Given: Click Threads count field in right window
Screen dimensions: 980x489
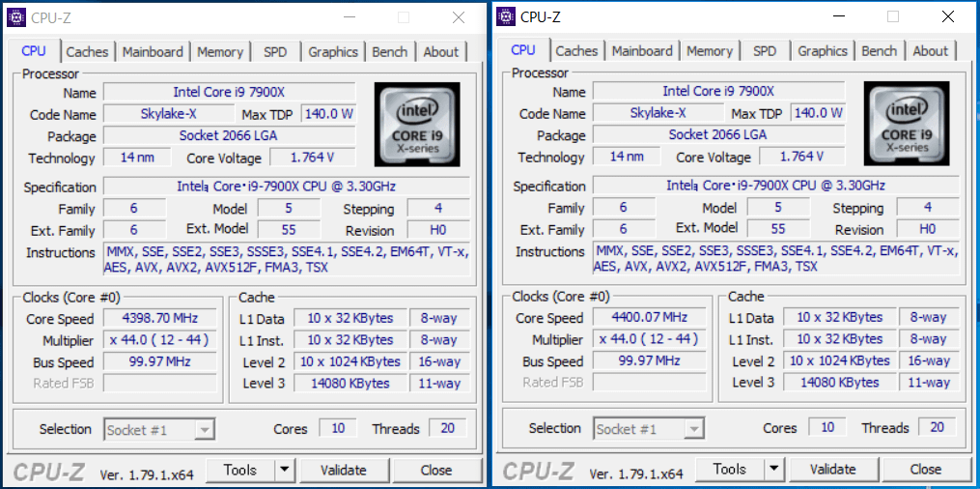Looking at the screenshot, I should pyautogui.click(x=937, y=428).
